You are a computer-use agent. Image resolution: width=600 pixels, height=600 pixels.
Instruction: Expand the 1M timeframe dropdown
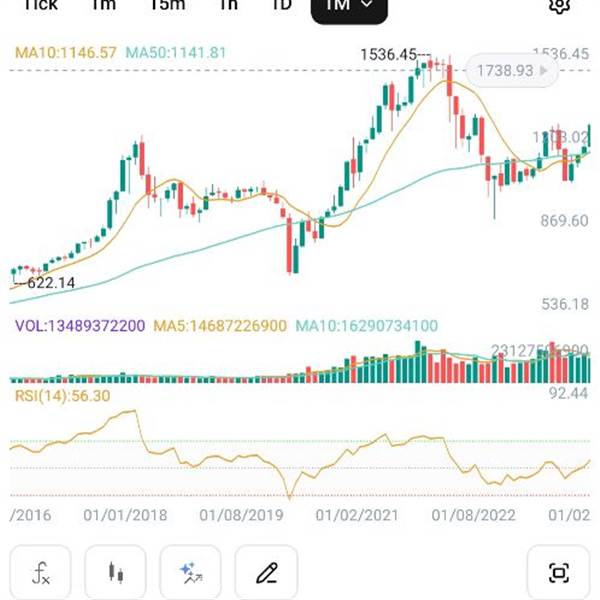tap(349, 7)
